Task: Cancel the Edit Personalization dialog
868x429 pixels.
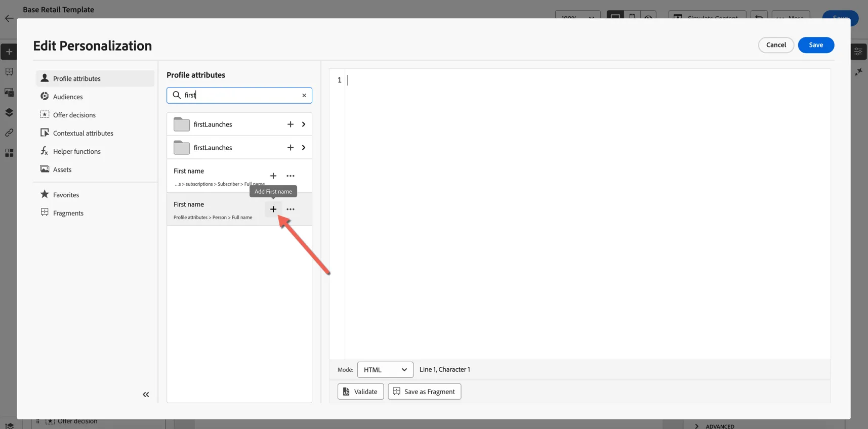Action: coord(776,45)
